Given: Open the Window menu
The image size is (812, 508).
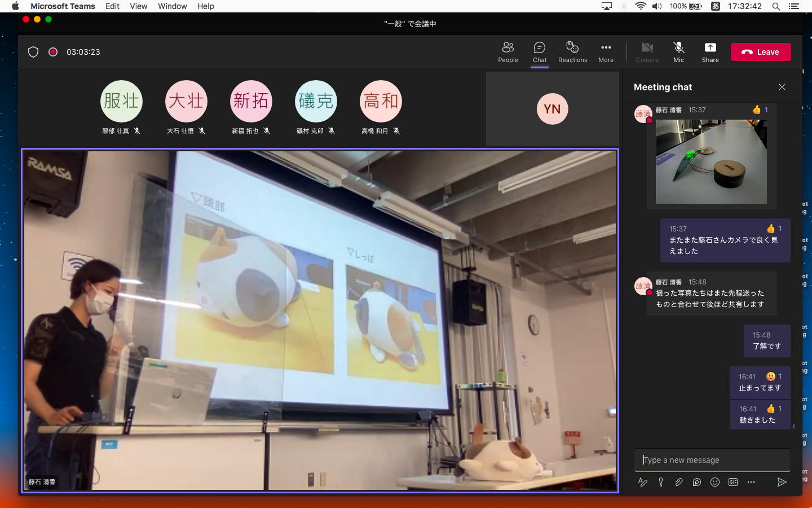Looking at the screenshot, I should click(173, 6).
